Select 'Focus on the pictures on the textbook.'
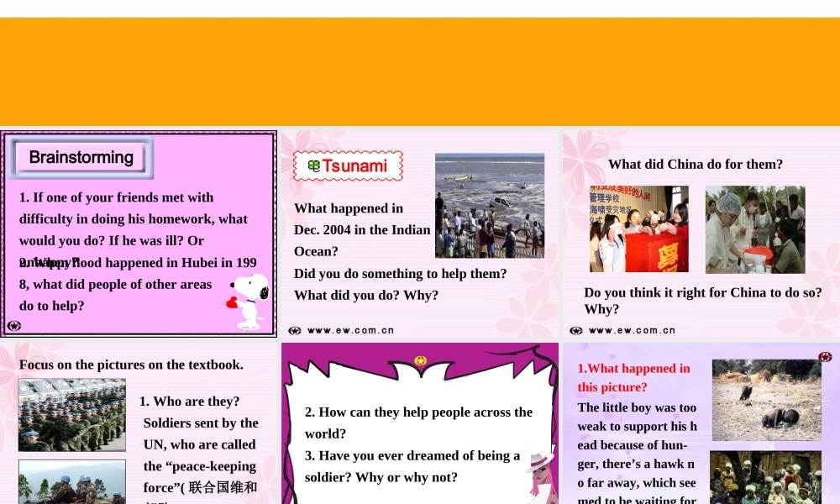This screenshot has width=840, height=504. click(x=131, y=365)
